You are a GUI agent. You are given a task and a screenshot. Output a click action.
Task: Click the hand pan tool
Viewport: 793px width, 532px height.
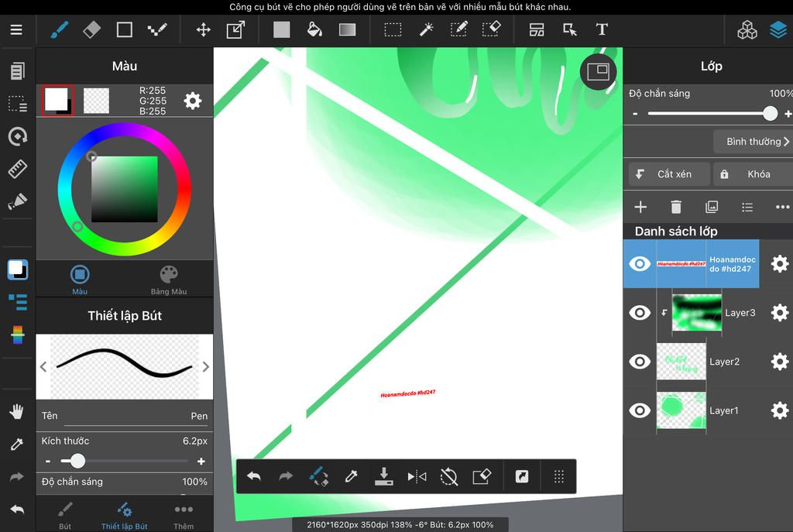click(17, 412)
